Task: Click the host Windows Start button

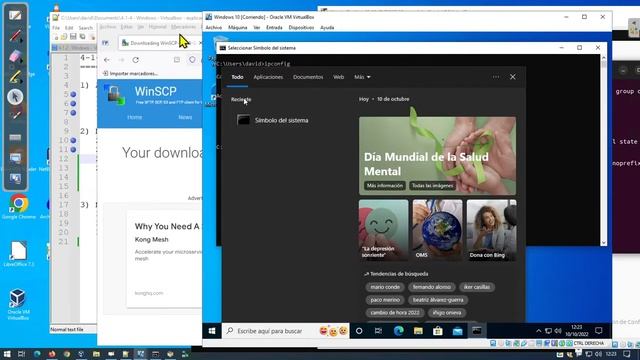Action: coord(7,354)
